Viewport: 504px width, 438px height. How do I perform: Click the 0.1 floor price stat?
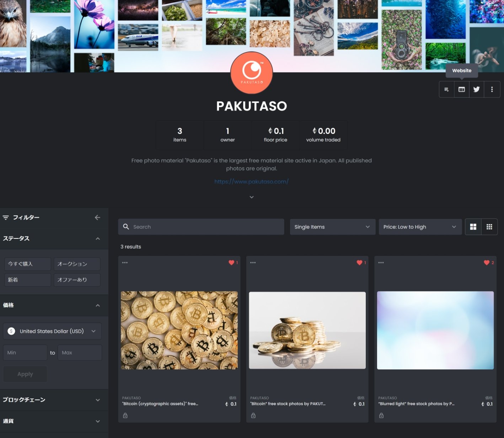[x=275, y=135]
